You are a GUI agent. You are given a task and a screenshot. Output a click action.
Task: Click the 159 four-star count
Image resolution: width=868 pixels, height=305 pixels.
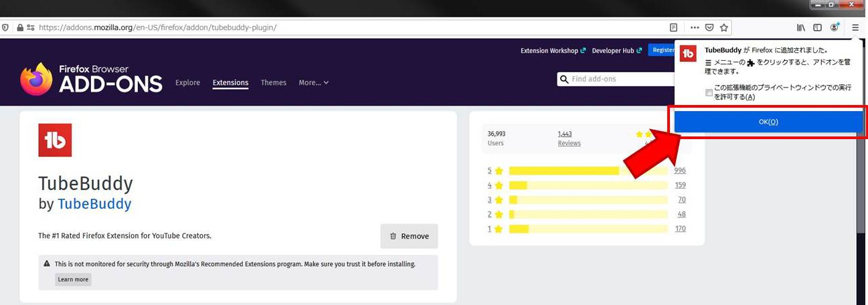point(680,185)
